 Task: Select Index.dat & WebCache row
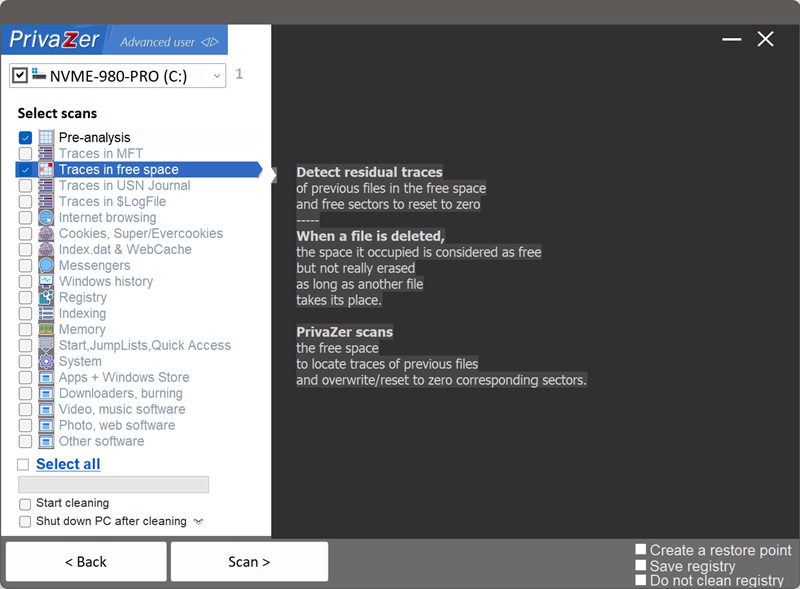coord(138,250)
